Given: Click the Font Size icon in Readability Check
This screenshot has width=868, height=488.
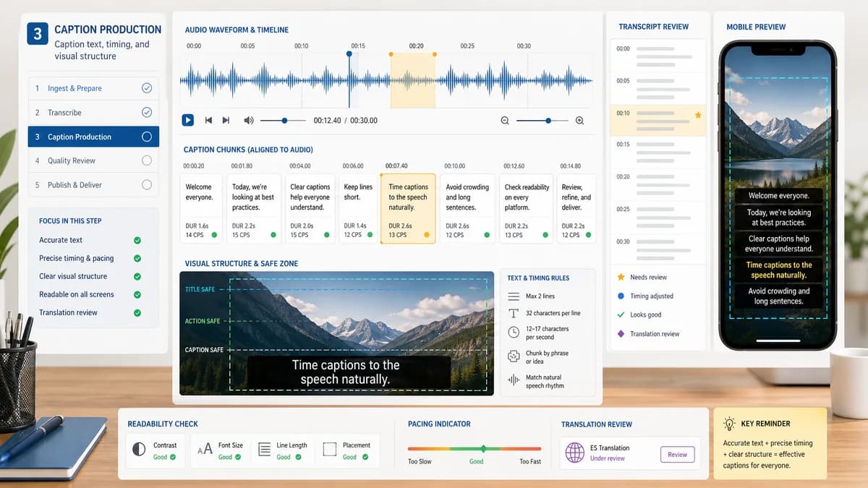Looking at the screenshot, I should [205, 450].
